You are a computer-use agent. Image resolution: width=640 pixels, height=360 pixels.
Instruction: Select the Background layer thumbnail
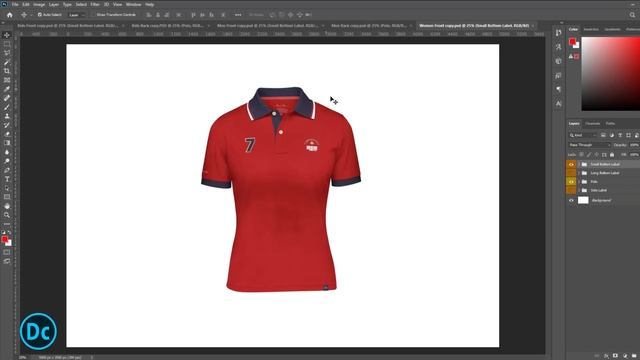tap(583, 200)
